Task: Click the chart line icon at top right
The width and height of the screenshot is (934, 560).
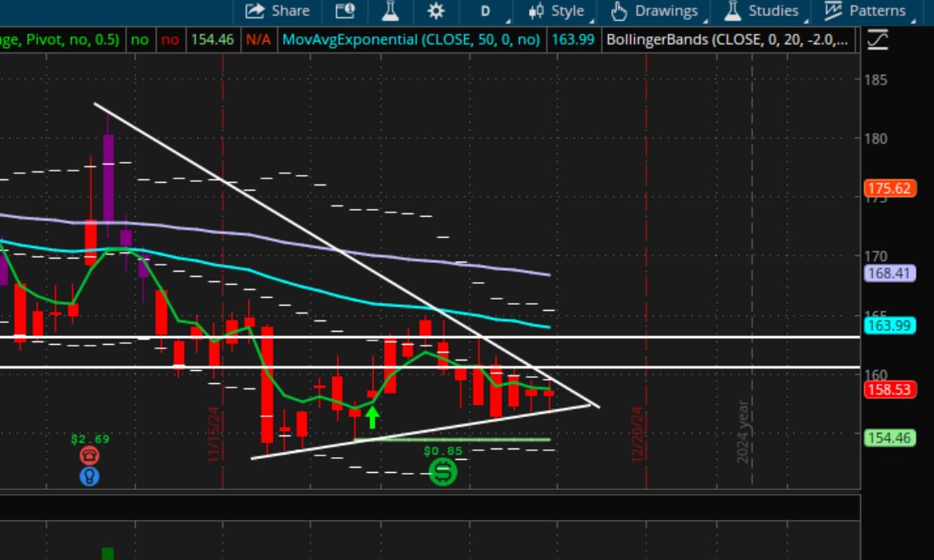Action: point(877,40)
